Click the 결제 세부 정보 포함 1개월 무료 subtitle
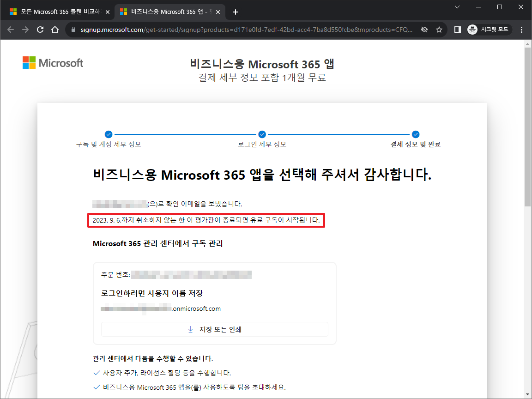 pos(262,78)
